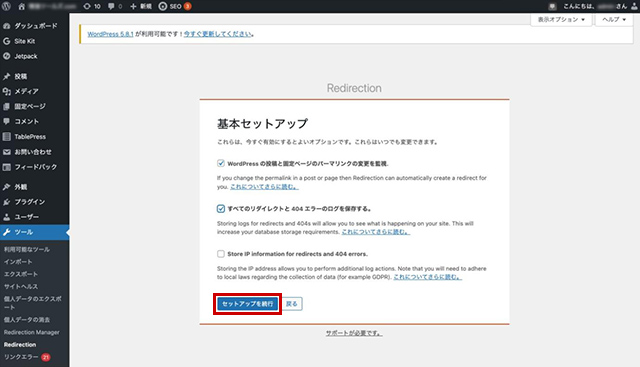Open 固定ページ menu item
This screenshot has width=640, height=367.
[30, 107]
